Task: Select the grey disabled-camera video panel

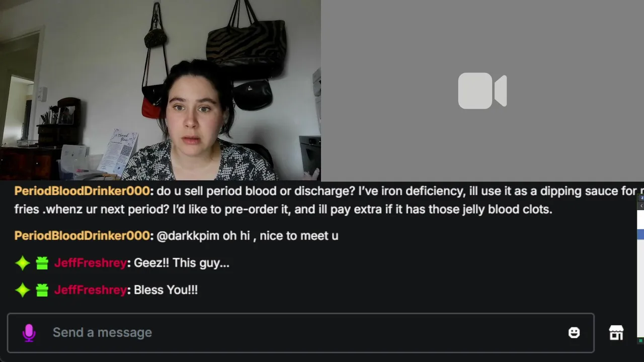Action: point(482,90)
